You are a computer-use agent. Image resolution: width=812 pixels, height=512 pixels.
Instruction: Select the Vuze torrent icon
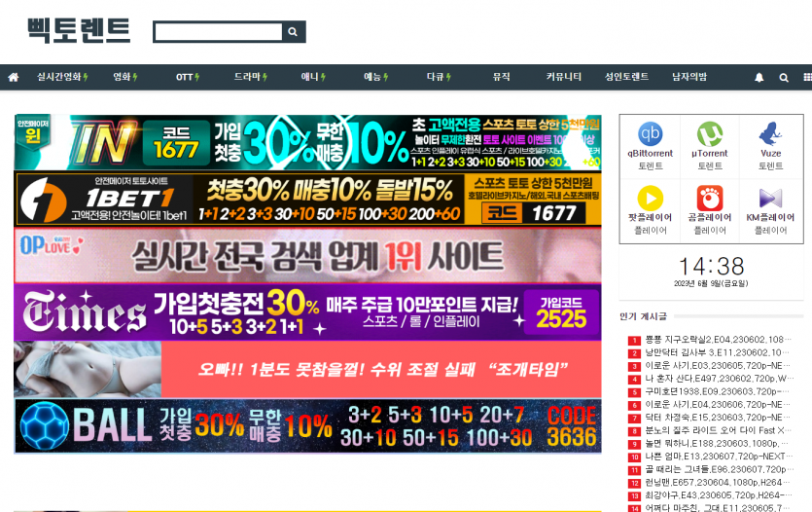point(770,134)
